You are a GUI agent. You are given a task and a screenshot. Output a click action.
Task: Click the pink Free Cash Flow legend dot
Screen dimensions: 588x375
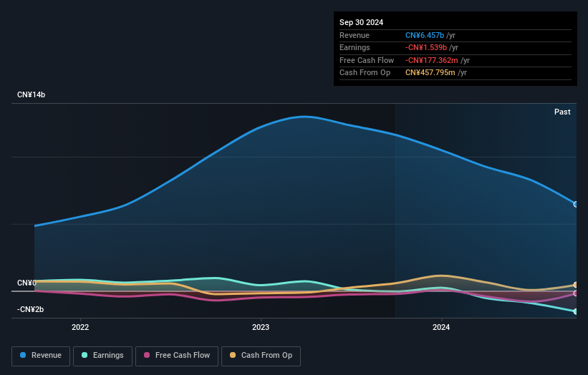pos(147,355)
